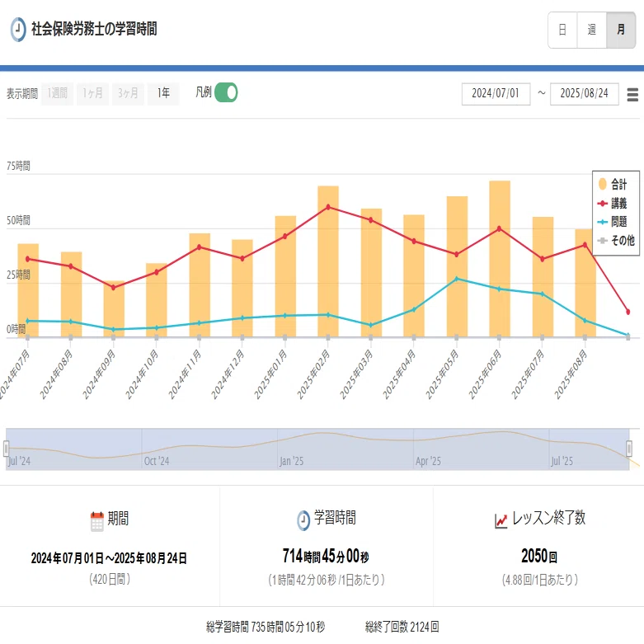Click the 2024年11月 axis label

click(185, 374)
